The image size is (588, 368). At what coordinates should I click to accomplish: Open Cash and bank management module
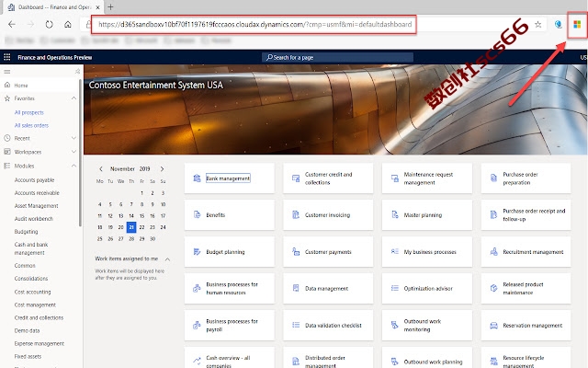pyautogui.click(x=31, y=248)
